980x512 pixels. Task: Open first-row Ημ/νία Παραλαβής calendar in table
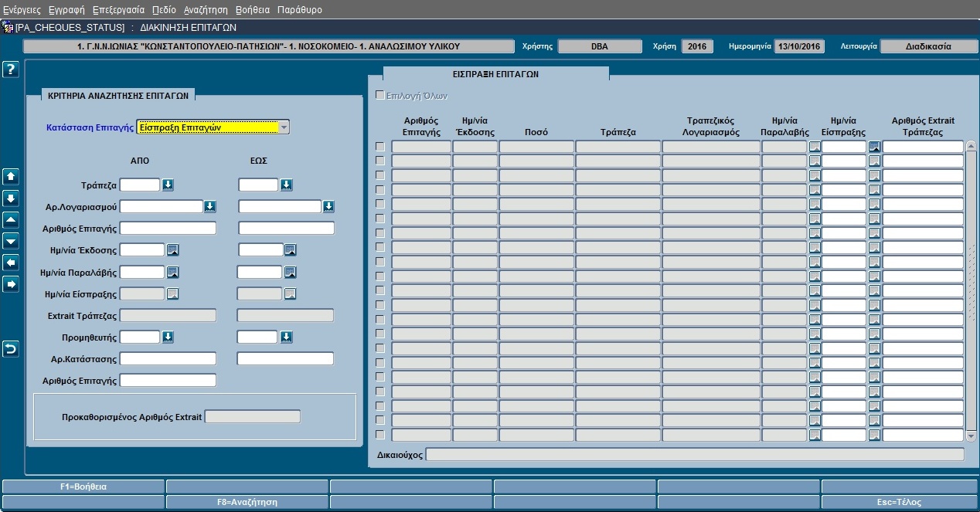[x=815, y=147]
